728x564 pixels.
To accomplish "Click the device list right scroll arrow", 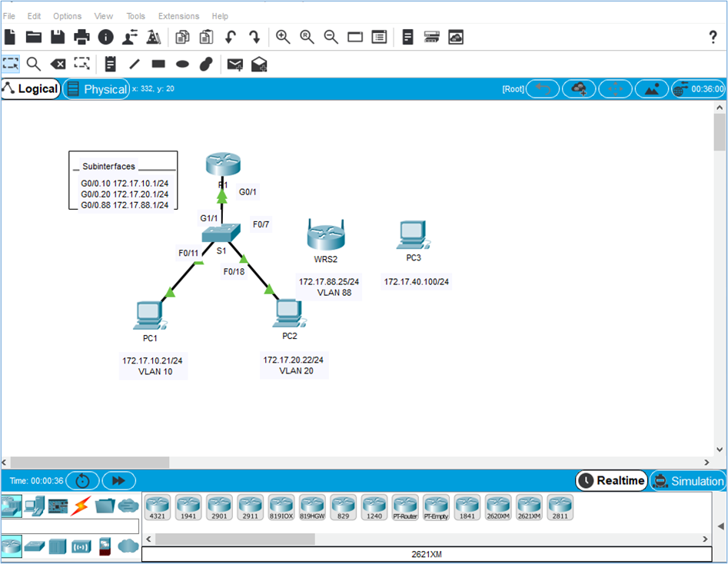I will click(x=706, y=539).
